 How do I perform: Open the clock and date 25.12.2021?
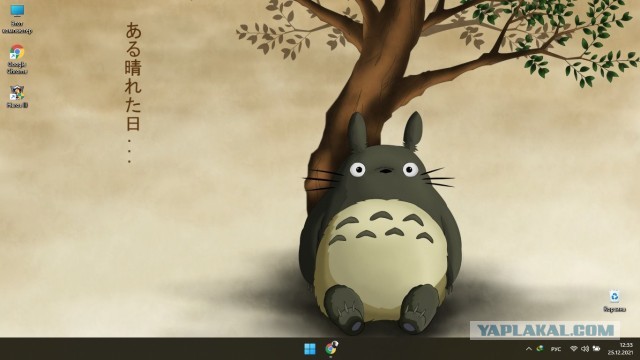pos(620,349)
